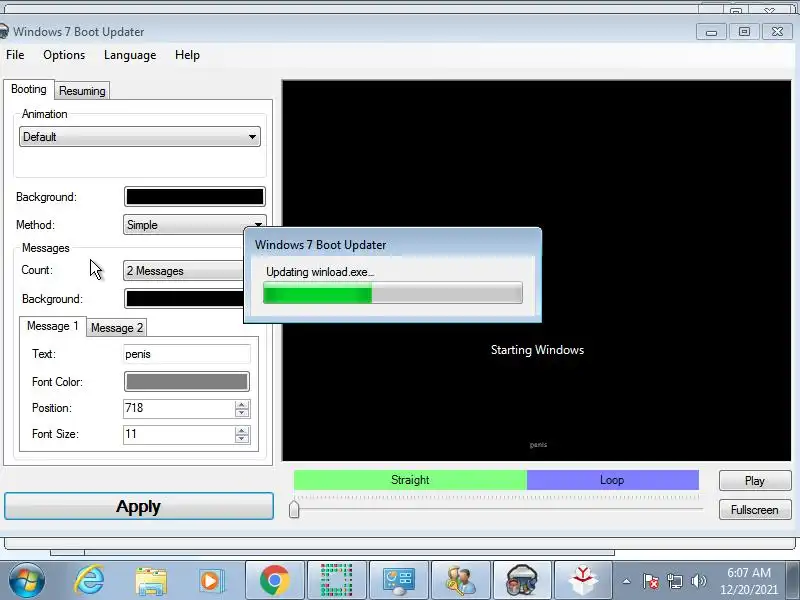The height and width of the screenshot is (600, 800).
Task: Click the Font Size value field
Action: point(179,434)
